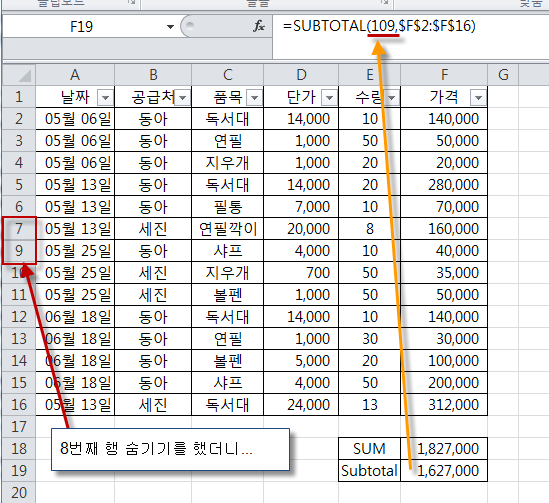Click price cell 35,000
This screenshot has height=503, width=549.
point(444,273)
